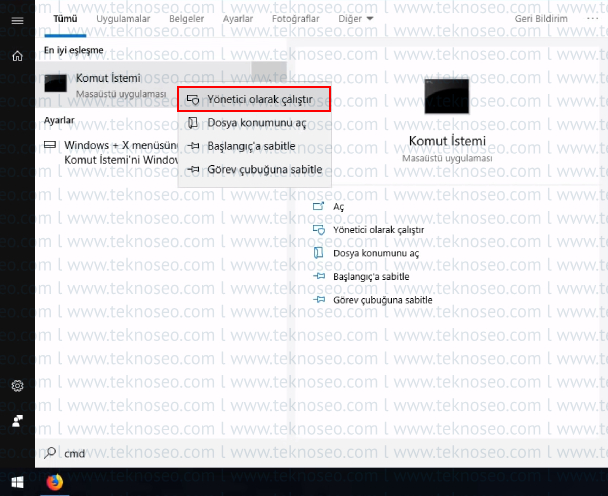Open the Ayarlar filter tab
The width and height of the screenshot is (608, 496).
238,19
